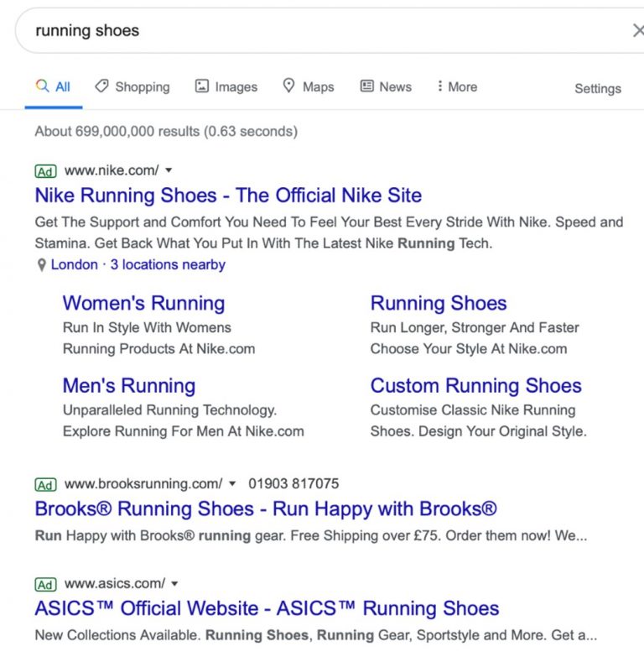Viewport: 644px width, 657px height.
Task: Open the dropdown arrow next to www.nike.com
Action: click(169, 170)
